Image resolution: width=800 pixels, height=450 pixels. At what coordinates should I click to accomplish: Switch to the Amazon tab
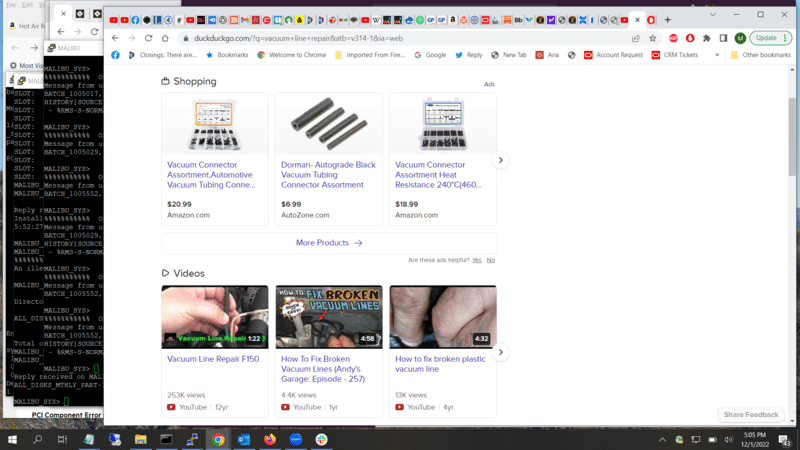(x=453, y=20)
